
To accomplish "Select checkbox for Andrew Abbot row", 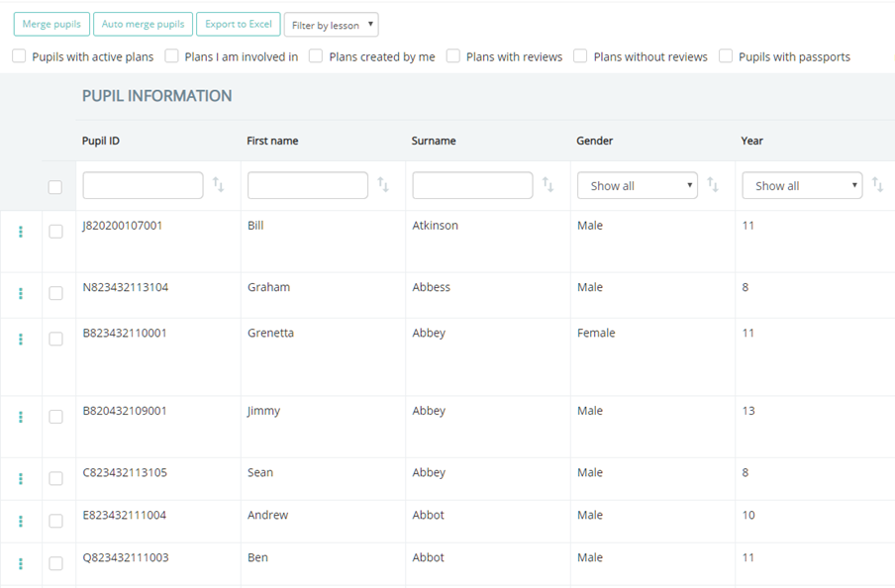I will tap(55, 522).
